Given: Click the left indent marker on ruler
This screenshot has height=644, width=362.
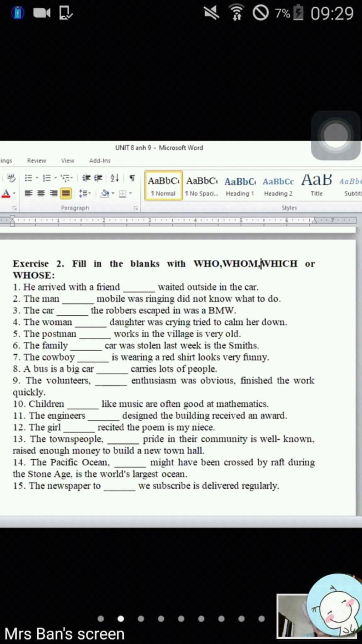Looking at the screenshot, I should point(12,221).
